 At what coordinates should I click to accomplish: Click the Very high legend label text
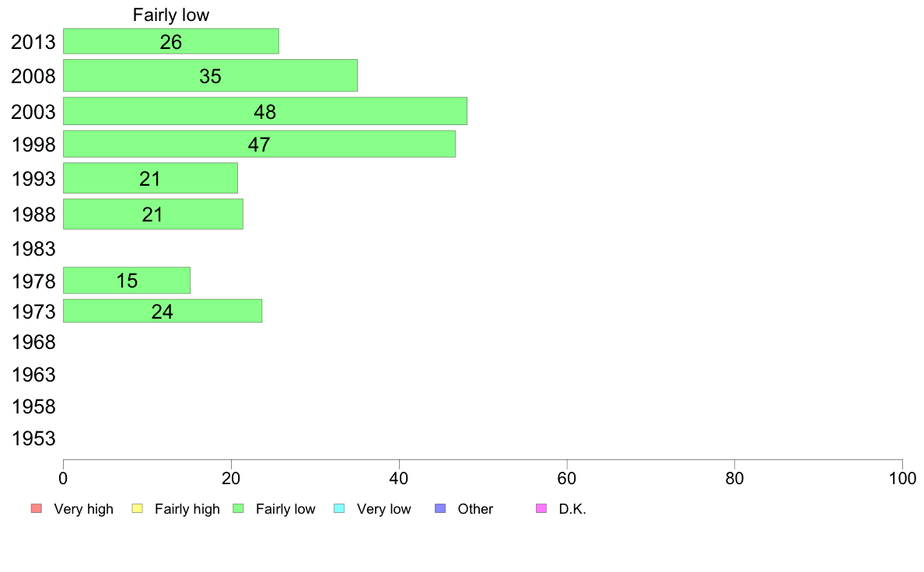coord(83,509)
